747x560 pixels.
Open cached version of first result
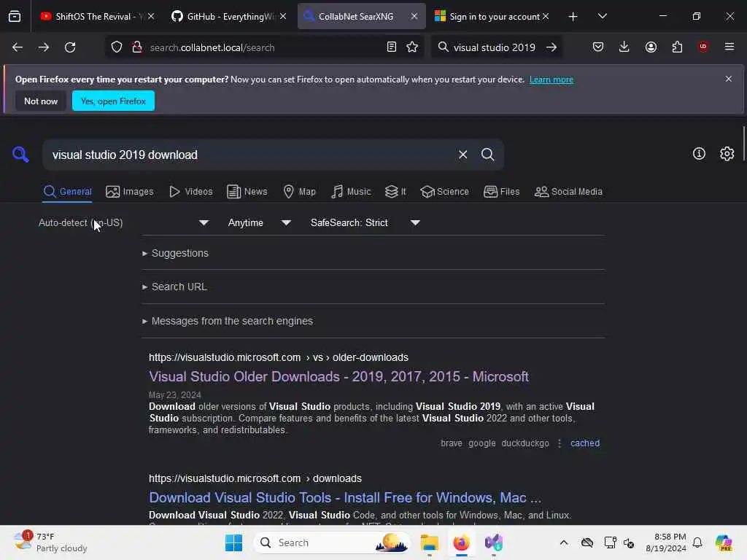[x=585, y=443]
